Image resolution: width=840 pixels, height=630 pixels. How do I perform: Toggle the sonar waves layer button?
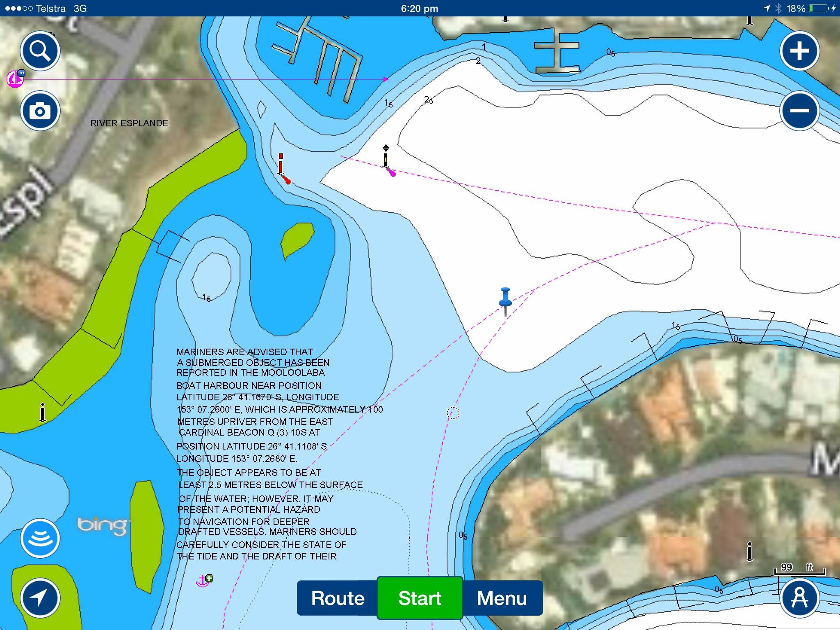coord(40,538)
